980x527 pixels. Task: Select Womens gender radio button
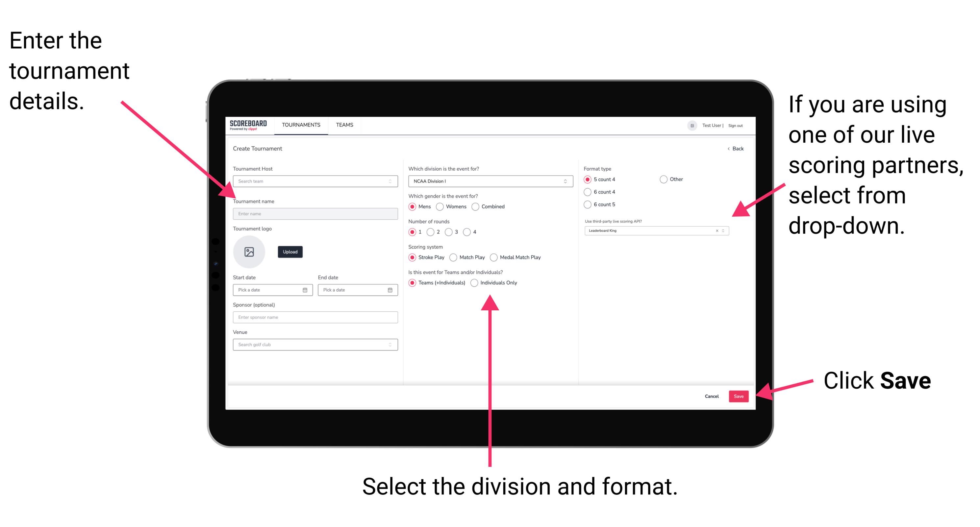(x=440, y=206)
